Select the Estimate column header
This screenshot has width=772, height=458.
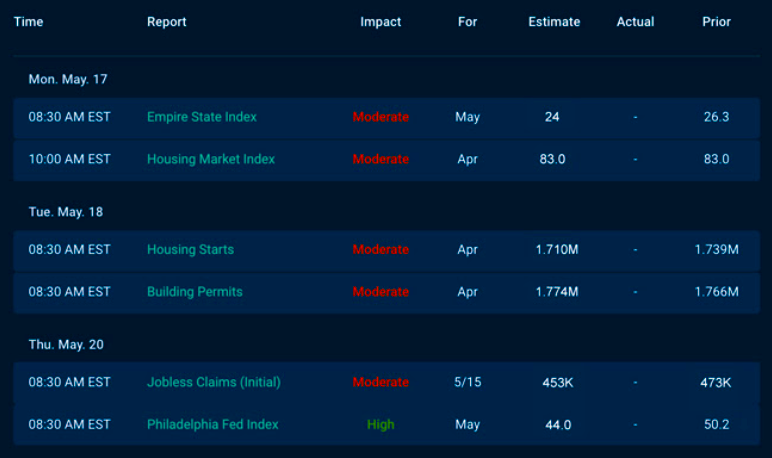click(x=554, y=22)
